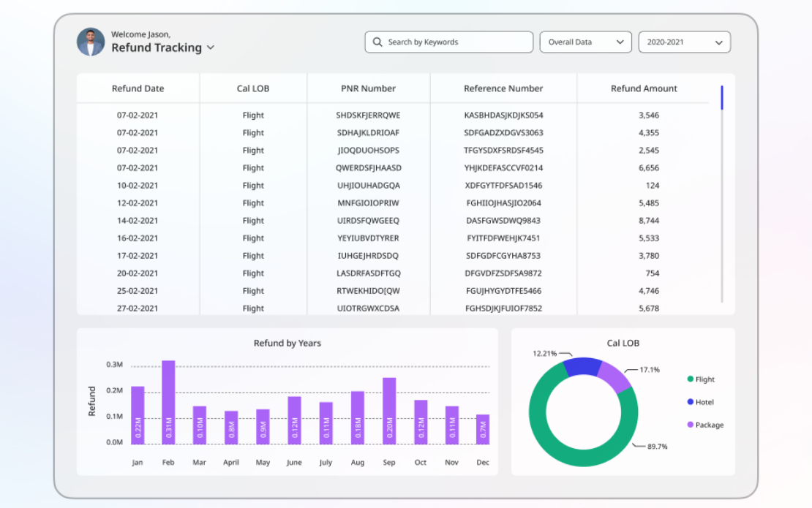Click refund amount 4,355
Screen dimensions: 812x508
point(649,133)
